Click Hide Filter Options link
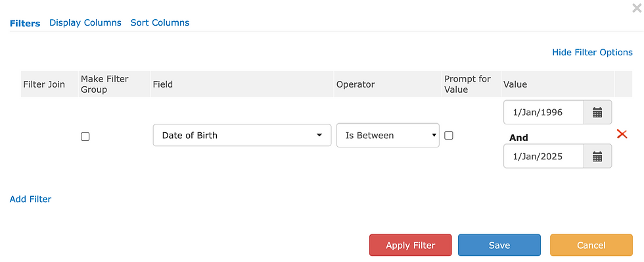The height and width of the screenshot is (262, 644). coord(592,52)
